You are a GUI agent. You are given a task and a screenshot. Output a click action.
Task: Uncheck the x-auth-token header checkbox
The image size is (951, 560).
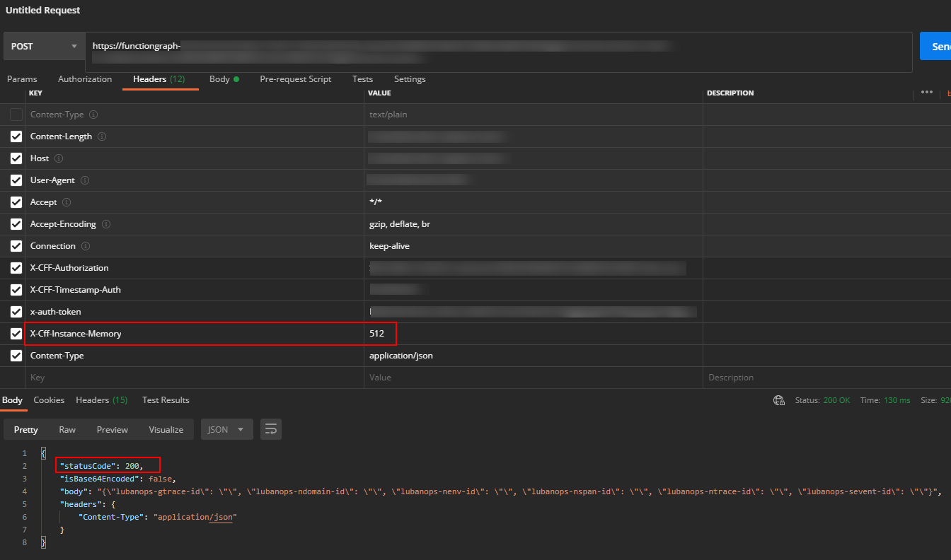tap(16, 312)
